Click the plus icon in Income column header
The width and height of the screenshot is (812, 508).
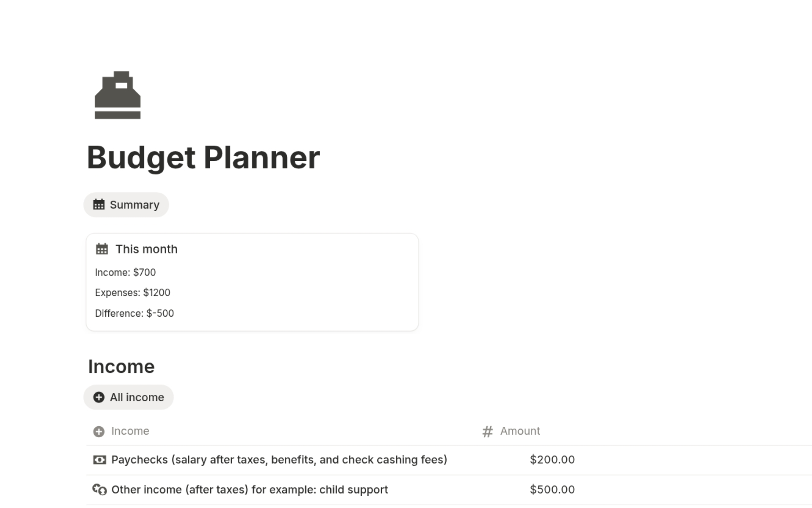(99, 431)
